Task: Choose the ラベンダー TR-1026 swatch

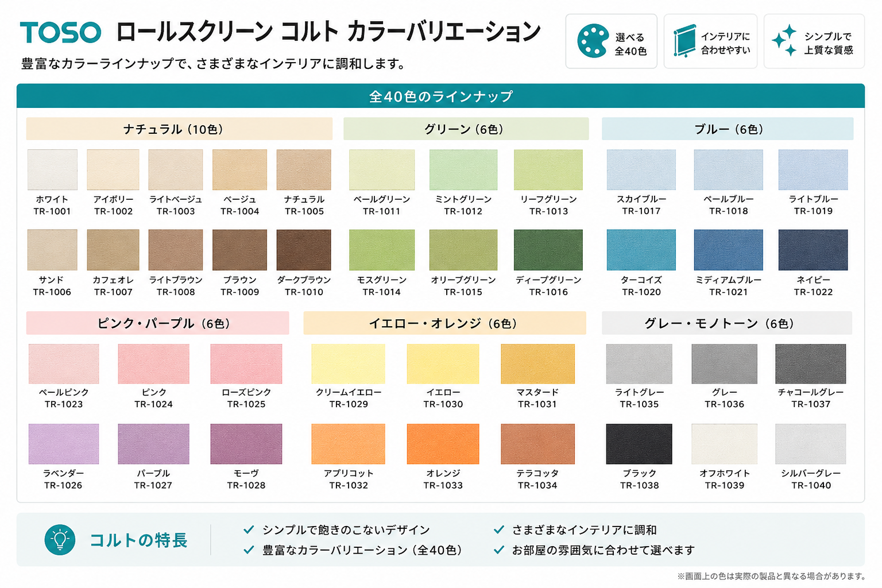Action: 64,444
